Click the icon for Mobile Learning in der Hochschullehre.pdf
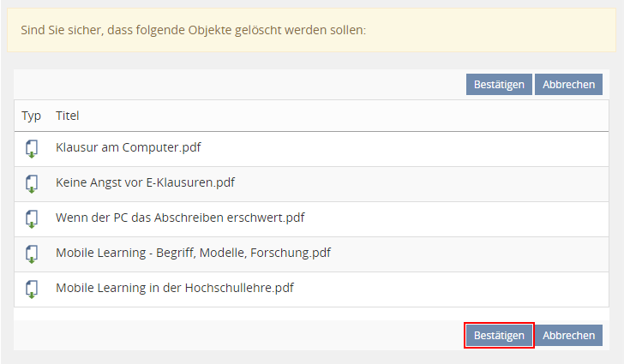Screen dimensions: 624x364 point(32,289)
